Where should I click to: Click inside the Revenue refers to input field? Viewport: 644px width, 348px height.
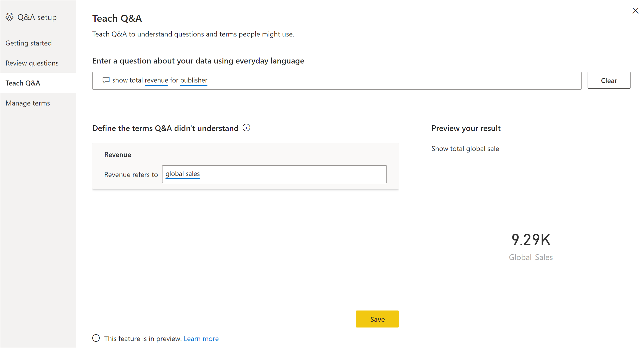click(274, 174)
